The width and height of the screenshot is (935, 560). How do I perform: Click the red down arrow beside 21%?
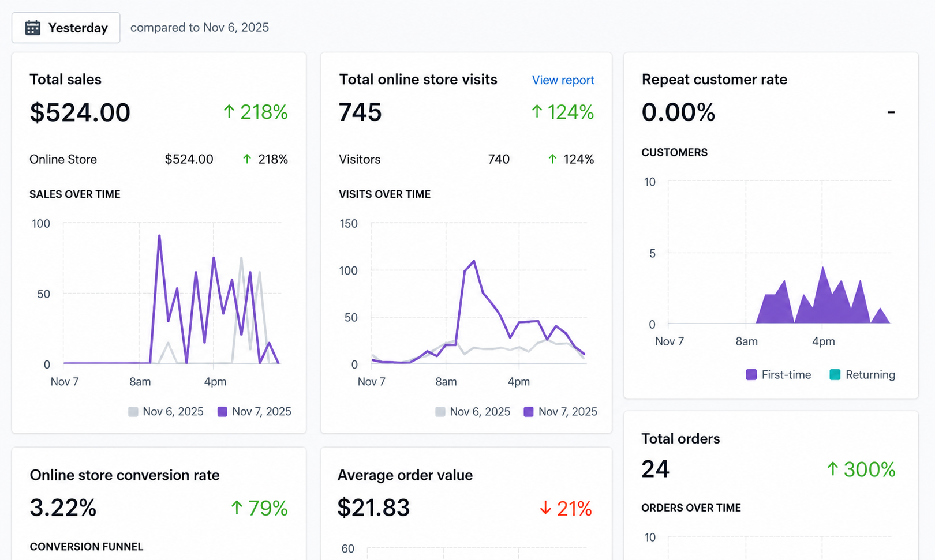(545, 508)
